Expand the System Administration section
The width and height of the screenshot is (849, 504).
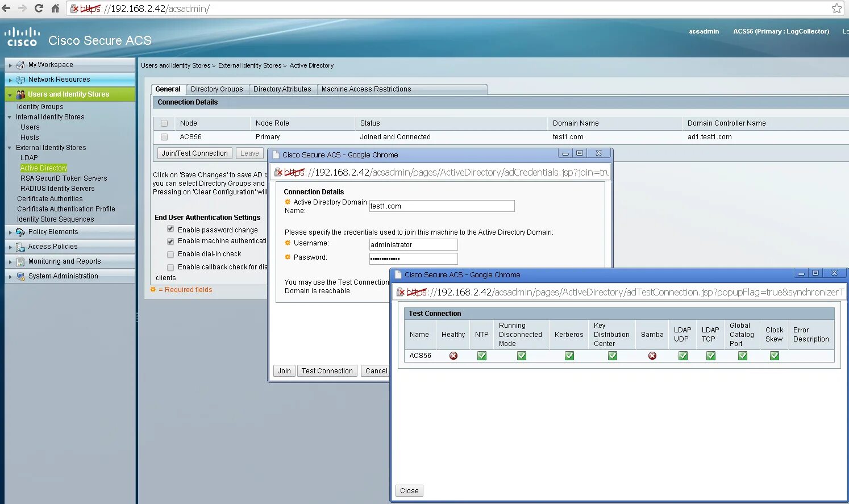[x=10, y=277]
